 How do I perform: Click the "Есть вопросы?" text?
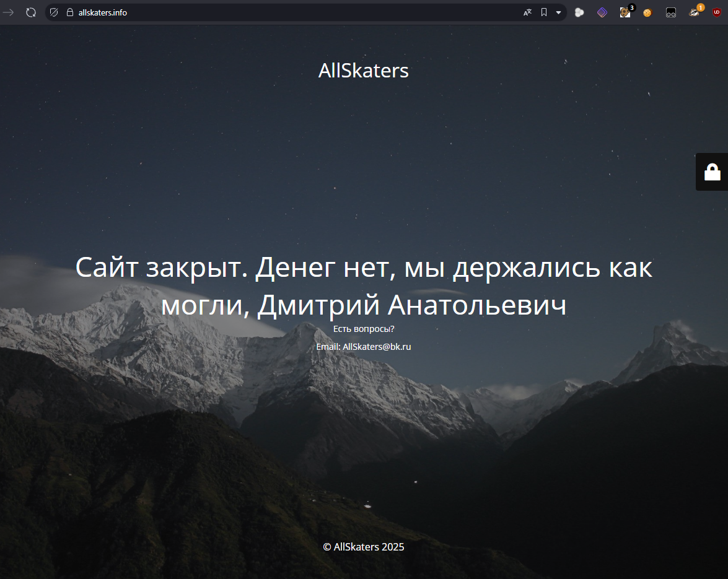pyautogui.click(x=364, y=329)
